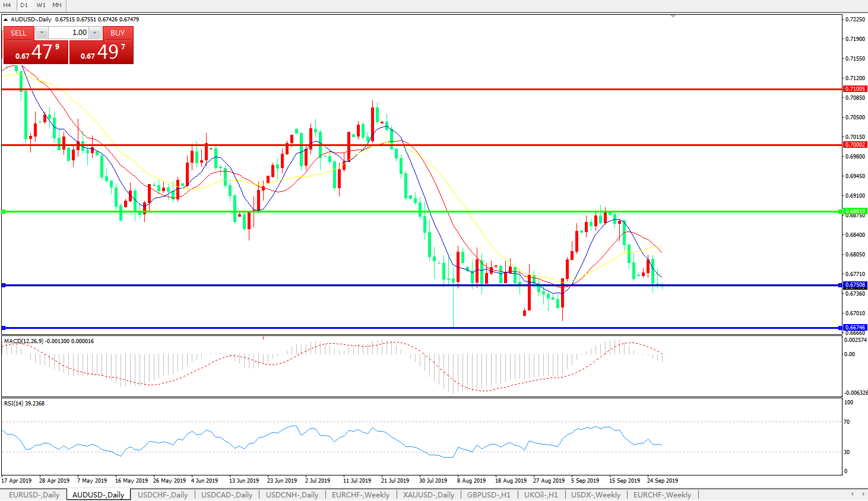The width and height of the screenshot is (868, 501).
Task: Switch to the XAUUSD-,Daily chart tab
Action: (x=428, y=494)
